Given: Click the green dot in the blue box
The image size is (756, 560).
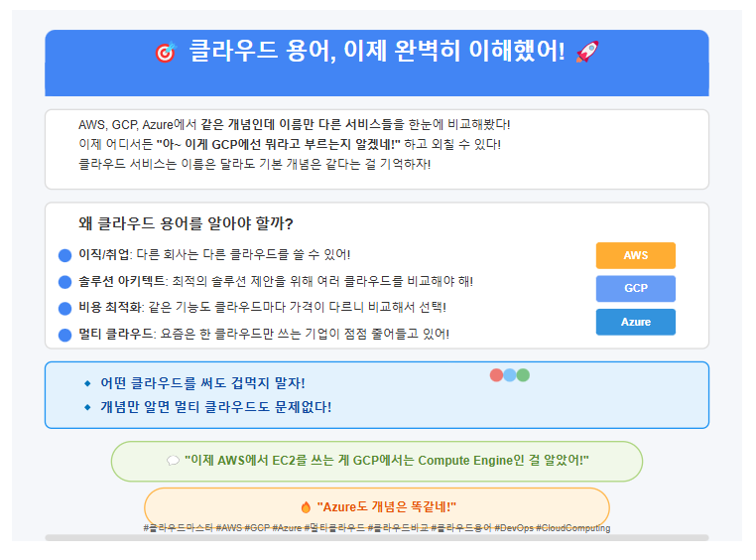Looking at the screenshot, I should [523, 374].
